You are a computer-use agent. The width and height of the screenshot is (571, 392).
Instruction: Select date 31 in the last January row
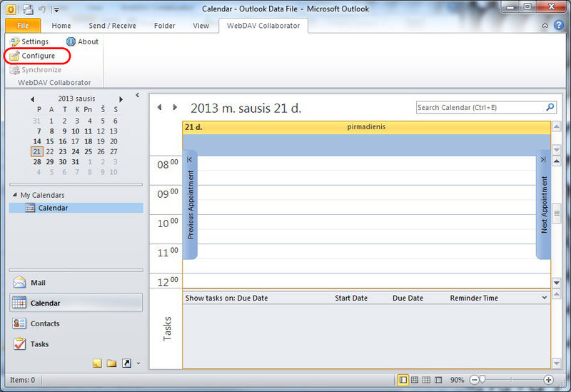click(x=76, y=162)
